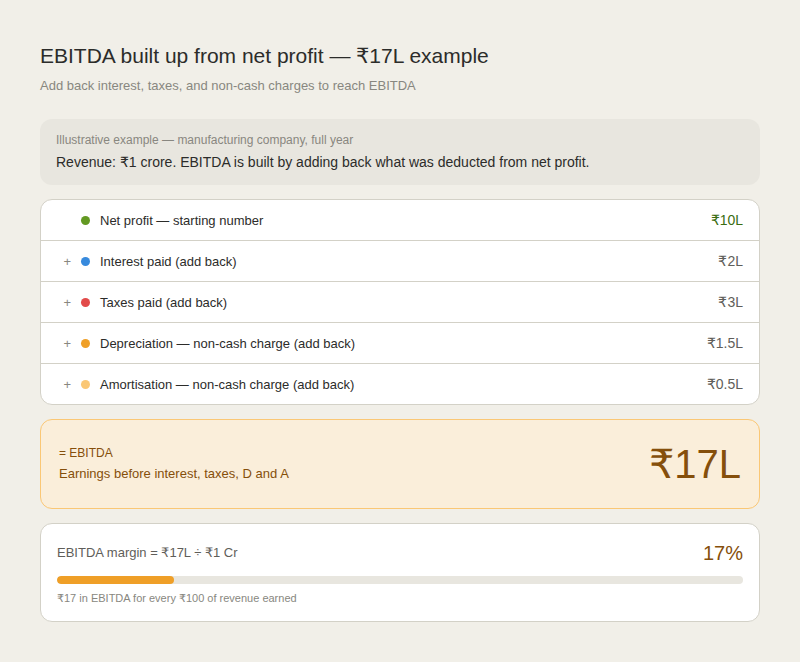Click the plus sign before Interest paid
The image size is (800, 662).
click(x=67, y=262)
